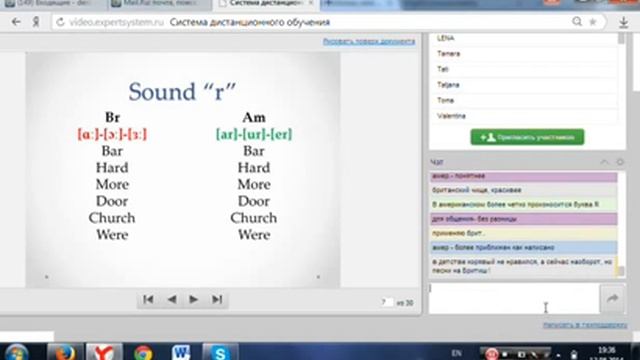Image resolution: width=640 pixels, height=360 pixels.
Task: Jump to first slide button
Action: (148, 299)
